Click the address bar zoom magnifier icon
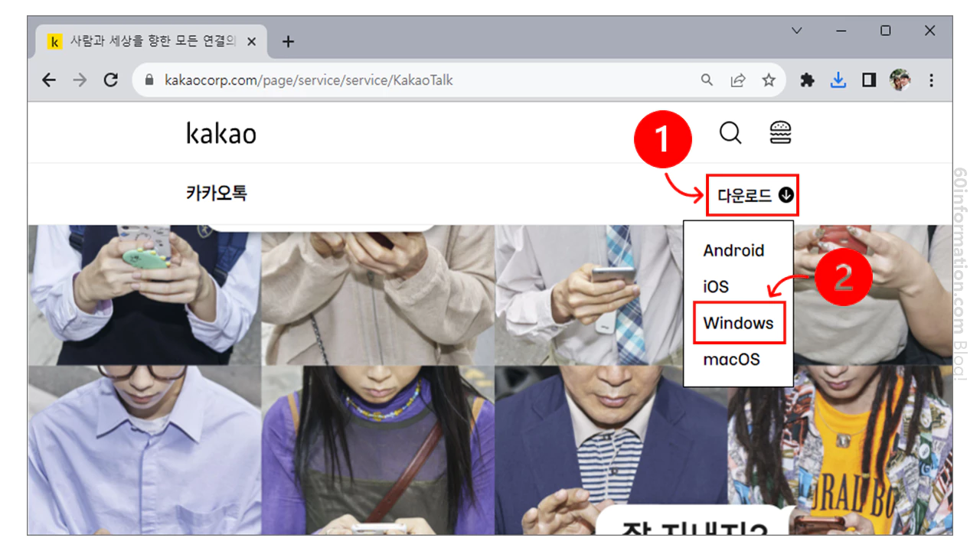 pos(707,80)
